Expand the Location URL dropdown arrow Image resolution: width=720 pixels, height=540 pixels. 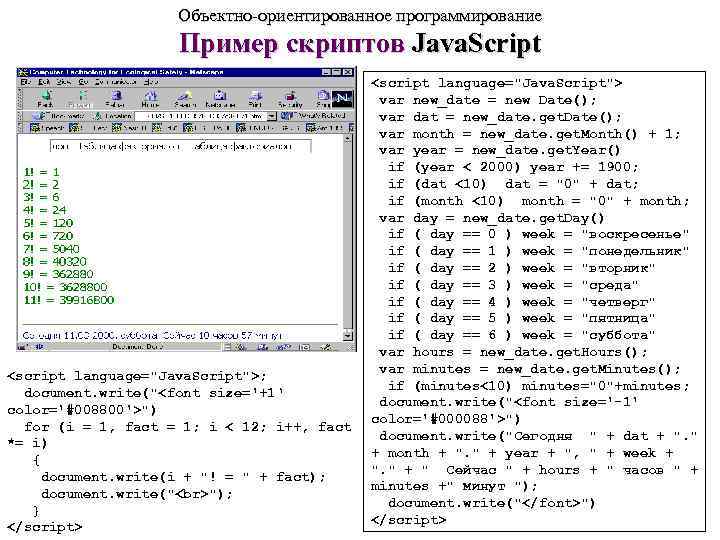pos(272,116)
